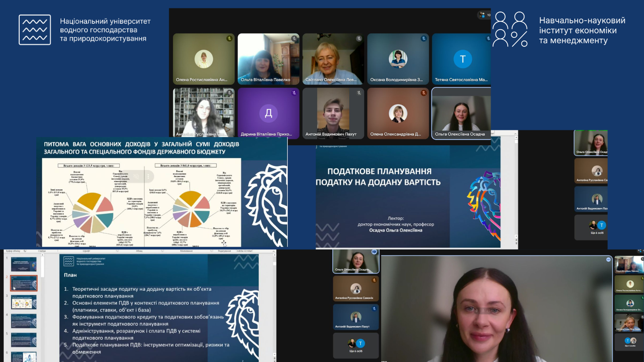Click the muted mic icon on Ольга Віталіївна Павелко's tile
644x362 pixels.
[x=294, y=39]
